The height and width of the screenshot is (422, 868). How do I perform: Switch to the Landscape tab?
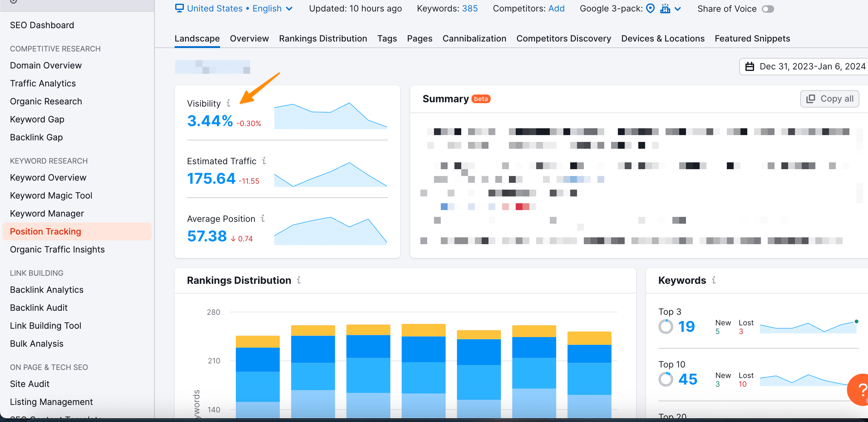[197, 38]
